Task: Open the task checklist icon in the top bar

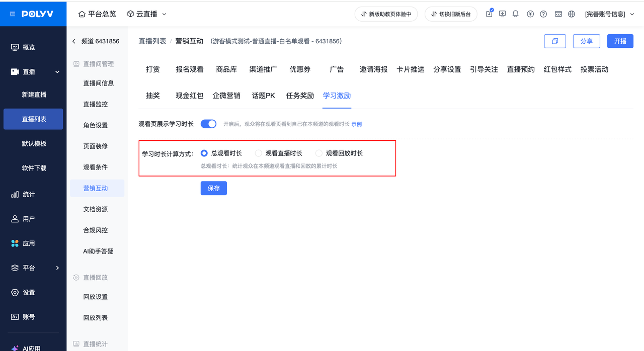Action: click(x=489, y=14)
